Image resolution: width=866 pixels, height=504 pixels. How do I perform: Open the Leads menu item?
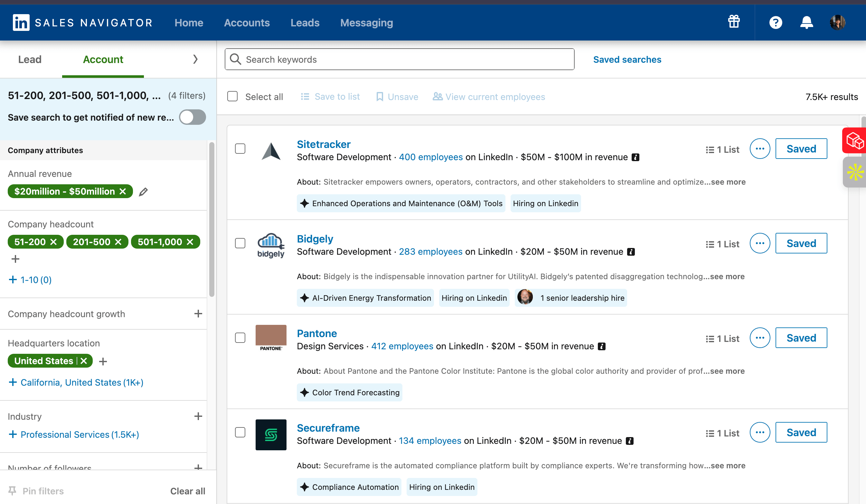click(305, 23)
